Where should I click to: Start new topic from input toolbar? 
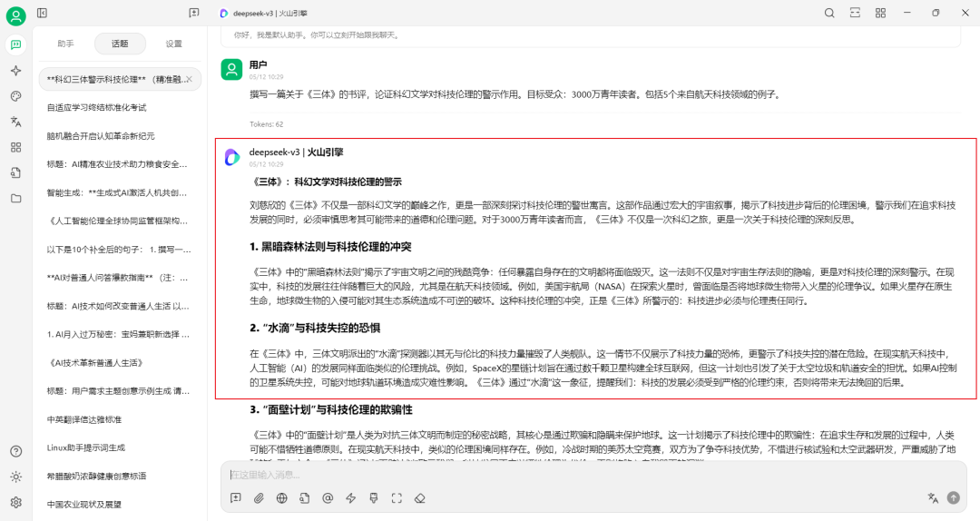pyautogui.click(x=236, y=498)
